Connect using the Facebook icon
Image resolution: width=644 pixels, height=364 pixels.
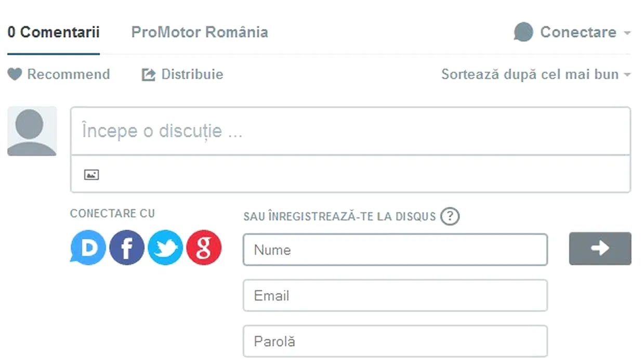pos(126,248)
